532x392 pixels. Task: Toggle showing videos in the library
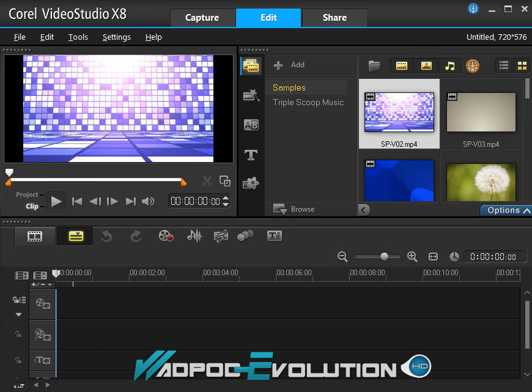click(x=402, y=66)
